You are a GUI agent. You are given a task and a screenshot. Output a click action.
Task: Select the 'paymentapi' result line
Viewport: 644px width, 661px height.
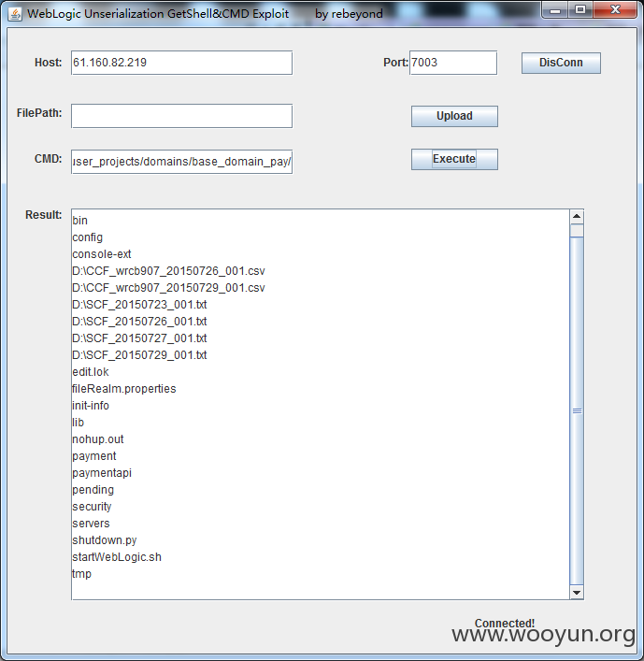[102, 473]
